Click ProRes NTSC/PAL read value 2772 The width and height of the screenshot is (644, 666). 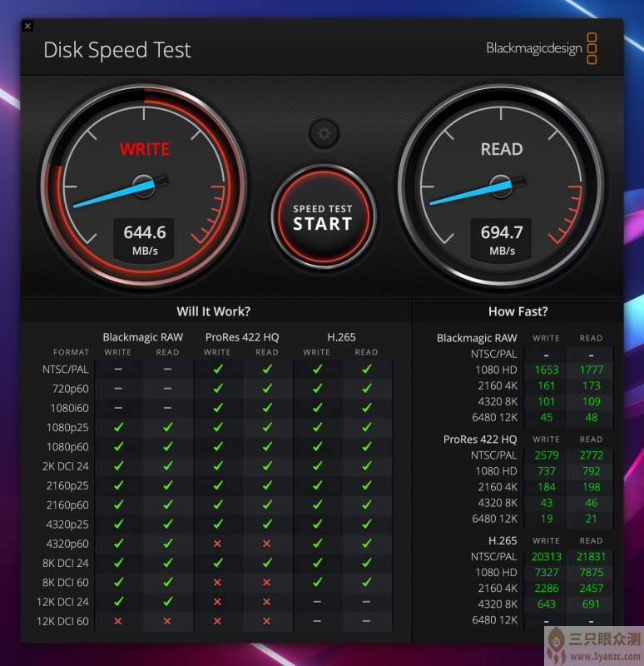pos(592,455)
